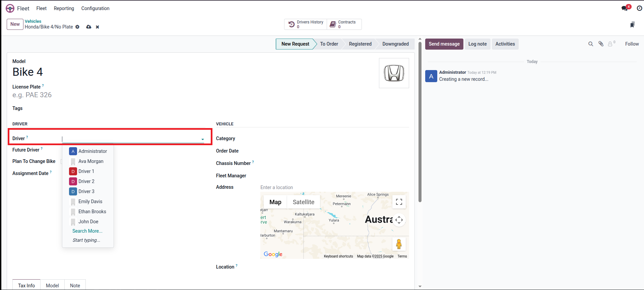Open the Reporting menu
This screenshot has height=290, width=644.
pyautogui.click(x=64, y=8)
